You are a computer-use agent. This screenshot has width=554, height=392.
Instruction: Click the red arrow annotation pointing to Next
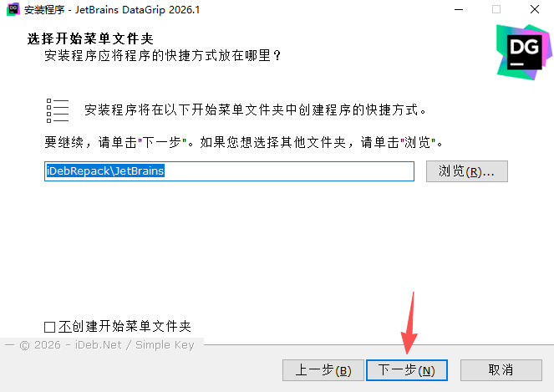coord(409,323)
